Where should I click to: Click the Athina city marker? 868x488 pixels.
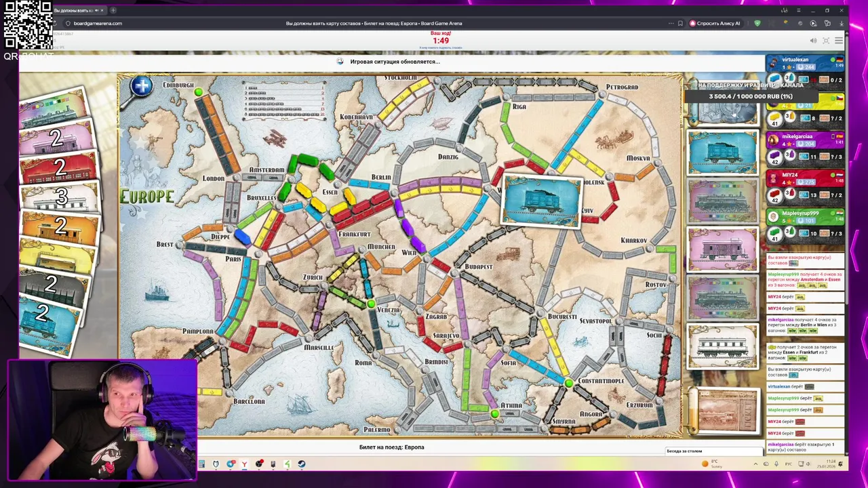(x=495, y=413)
